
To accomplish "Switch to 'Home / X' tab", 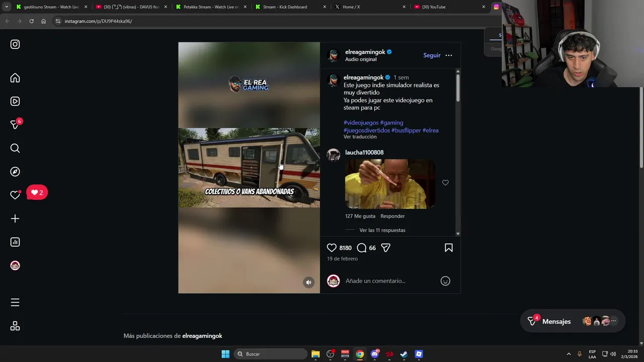I will 370,7.
